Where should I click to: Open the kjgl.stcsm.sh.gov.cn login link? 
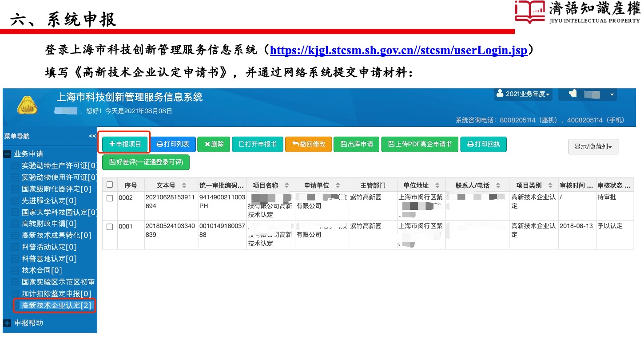pyautogui.click(x=398, y=50)
